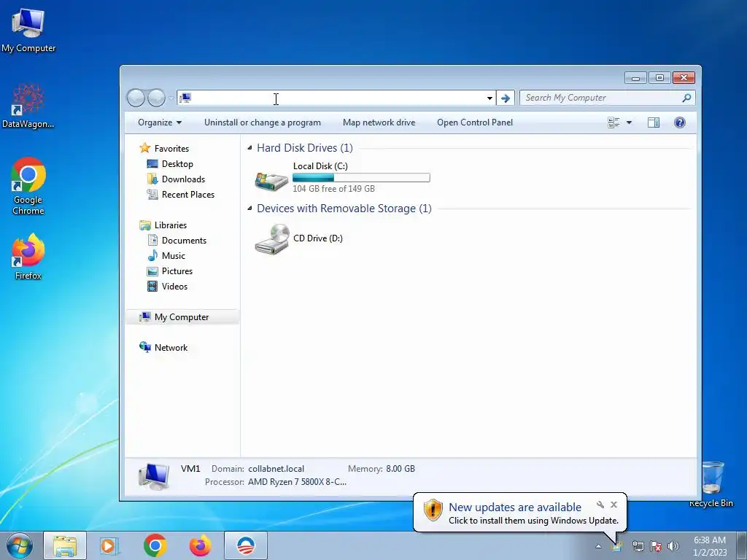Click the VM1 computer name in details pane
747x560 pixels.
point(190,469)
